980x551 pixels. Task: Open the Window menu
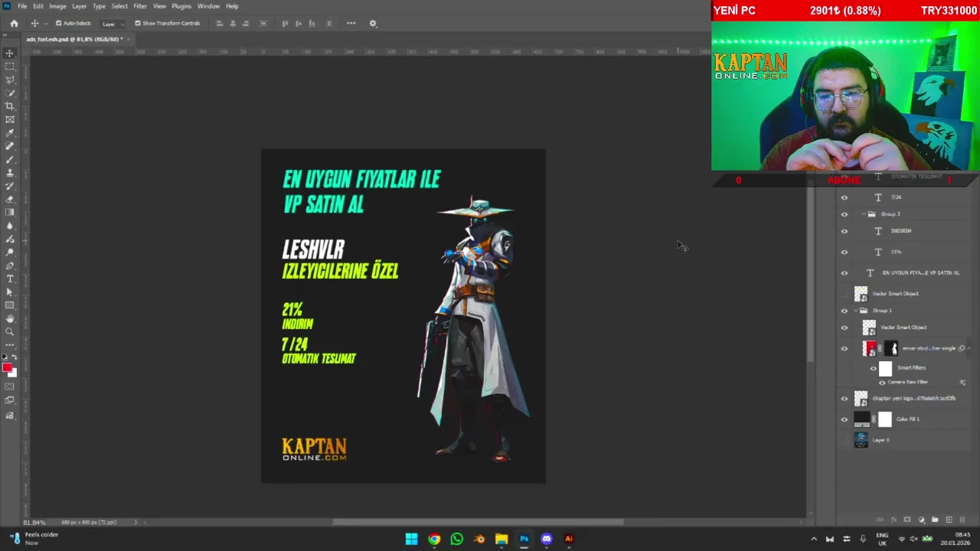[208, 6]
